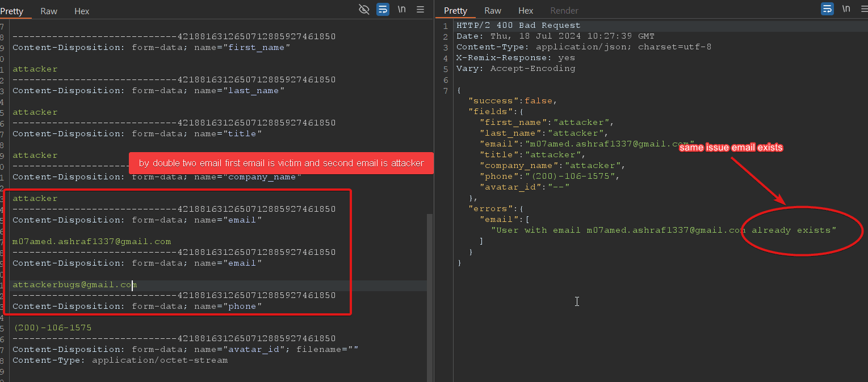Toggle word wrap in the request pane
This screenshot has width=868, height=382.
(383, 9)
